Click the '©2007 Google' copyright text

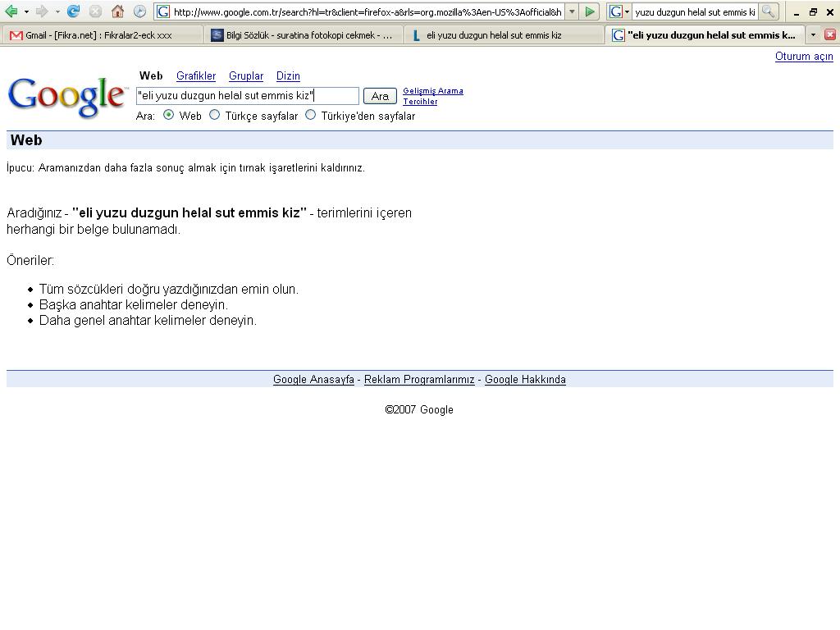419,410
